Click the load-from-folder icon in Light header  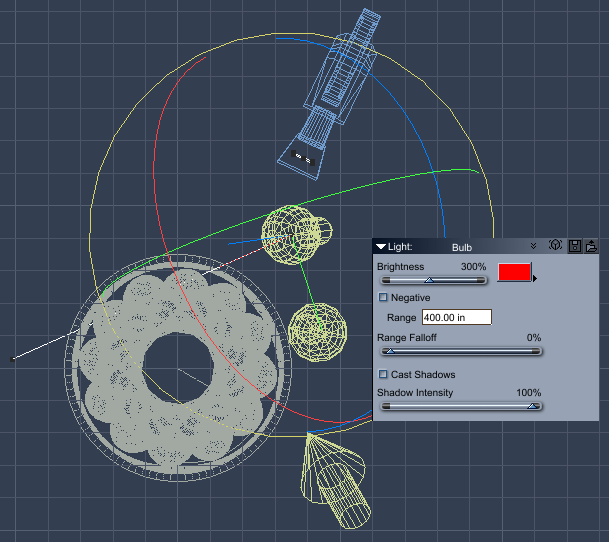pos(591,246)
